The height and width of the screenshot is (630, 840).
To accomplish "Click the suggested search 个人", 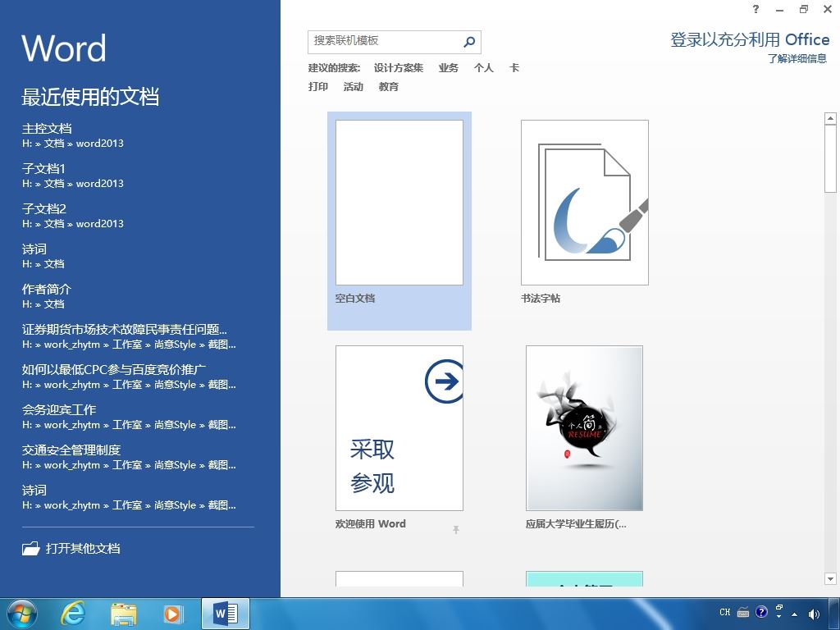I will click(x=484, y=68).
